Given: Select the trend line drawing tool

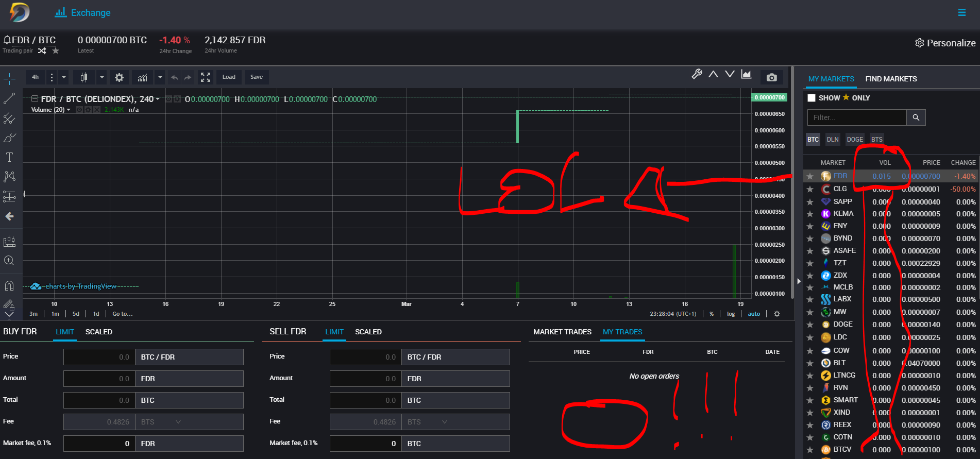Looking at the screenshot, I should 9,98.
